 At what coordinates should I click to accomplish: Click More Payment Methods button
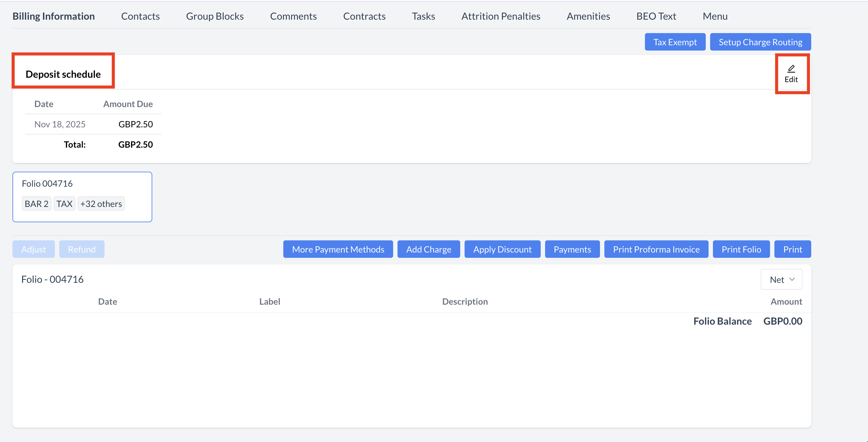coord(338,249)
